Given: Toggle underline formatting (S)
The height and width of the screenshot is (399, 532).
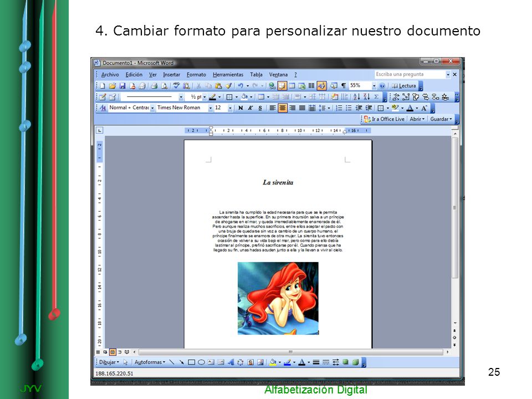Looking at the screenshot, I should tap(260, 108).
